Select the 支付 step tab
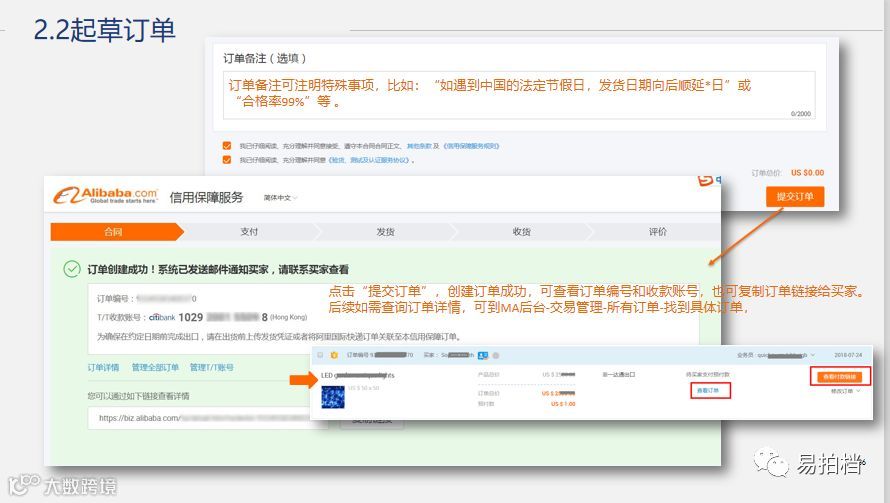 coord(249,232)
